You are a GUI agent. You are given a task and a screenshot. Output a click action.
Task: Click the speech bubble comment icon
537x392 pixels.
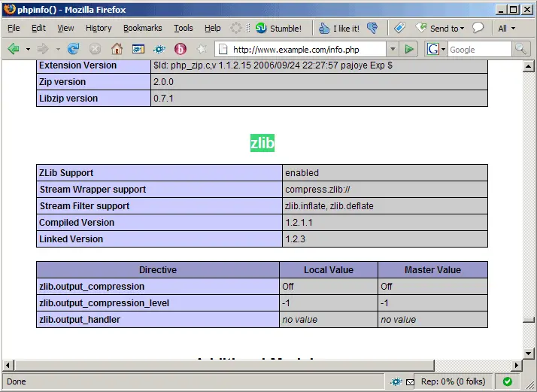(x=478, y=28)
